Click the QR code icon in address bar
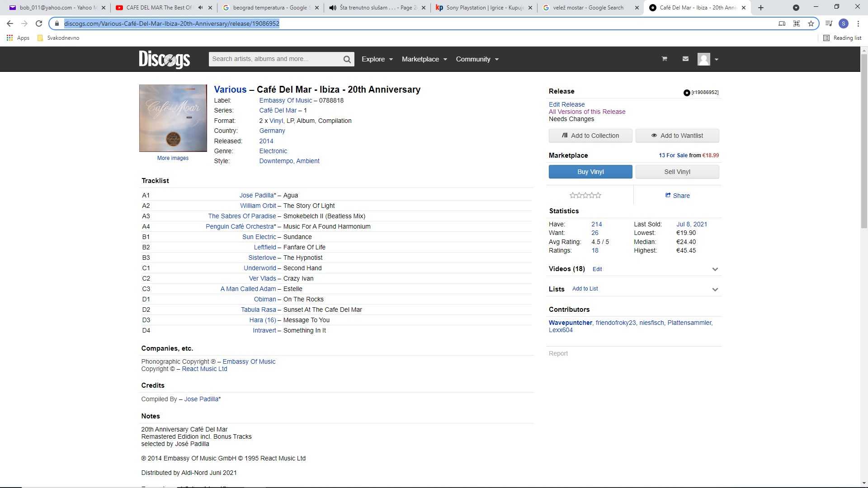Image resolution: width=868 pixels, height=488 pixels. [797, 23]
